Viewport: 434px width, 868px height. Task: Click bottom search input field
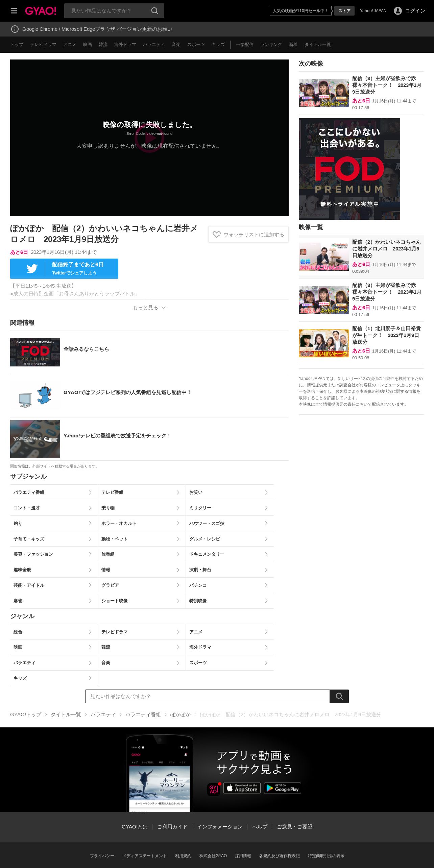208,696
